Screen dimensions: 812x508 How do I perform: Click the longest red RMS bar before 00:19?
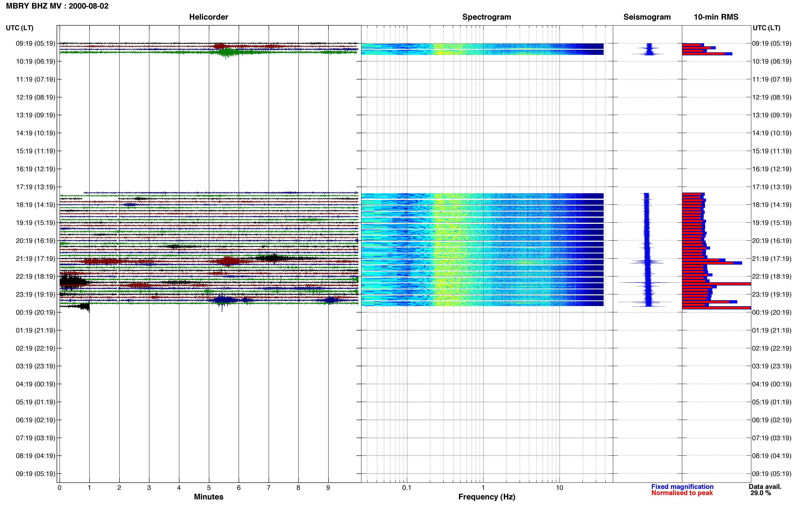click(x=716, y=308)
